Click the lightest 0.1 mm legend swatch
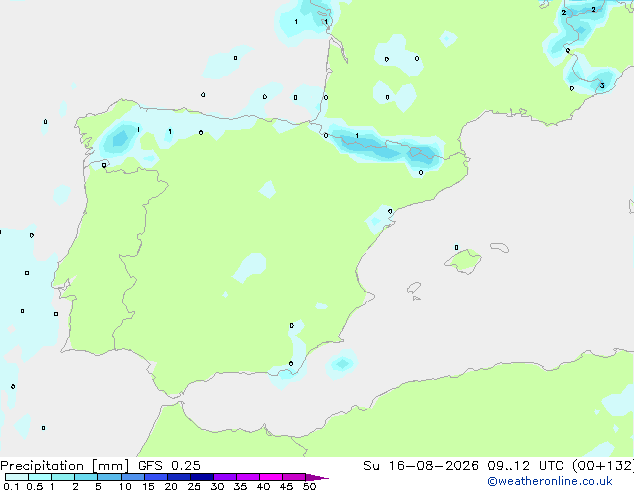The image size is (634, 490). pos(17,477)
